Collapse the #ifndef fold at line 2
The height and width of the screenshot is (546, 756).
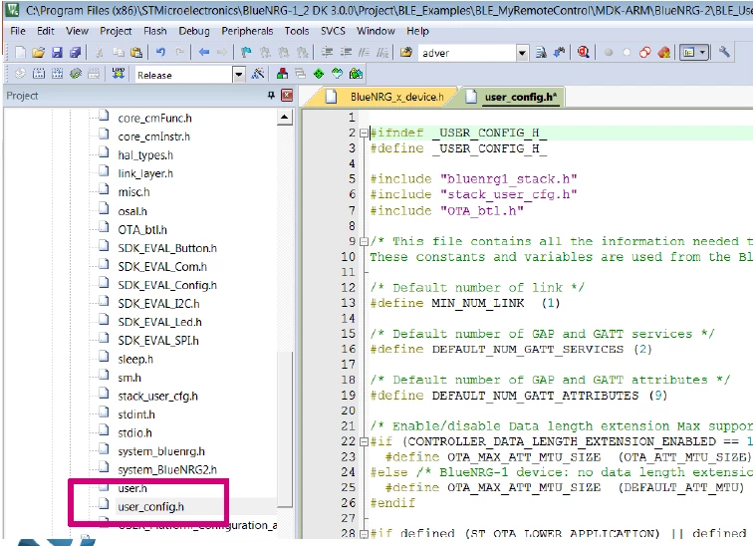point(365,134)
